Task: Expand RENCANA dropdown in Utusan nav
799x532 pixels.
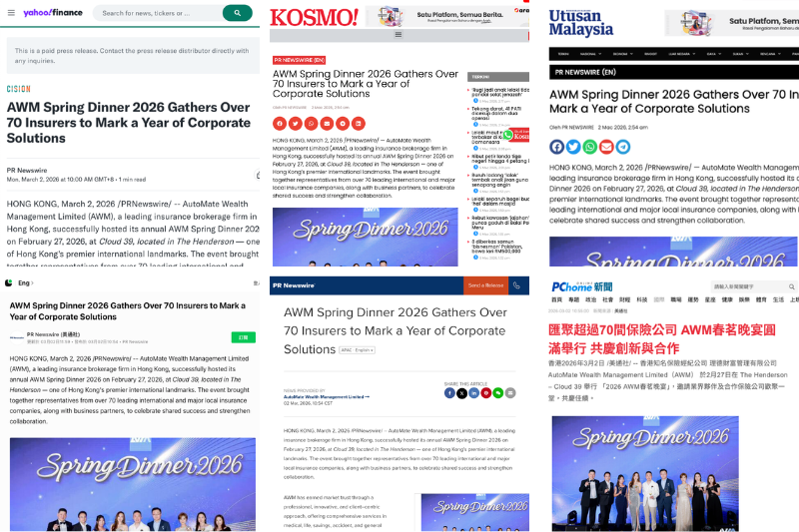Action: click(770, 54)
